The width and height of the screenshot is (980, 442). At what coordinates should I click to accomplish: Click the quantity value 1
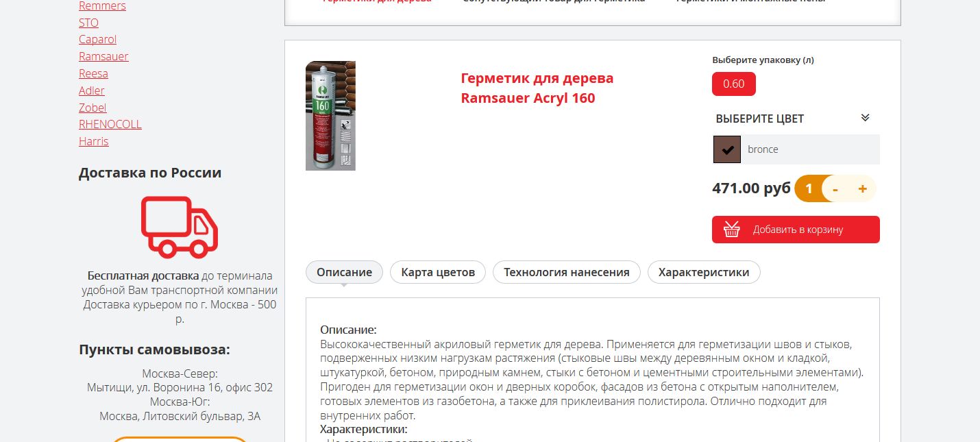pyautogui.click(x=809, y=188)
